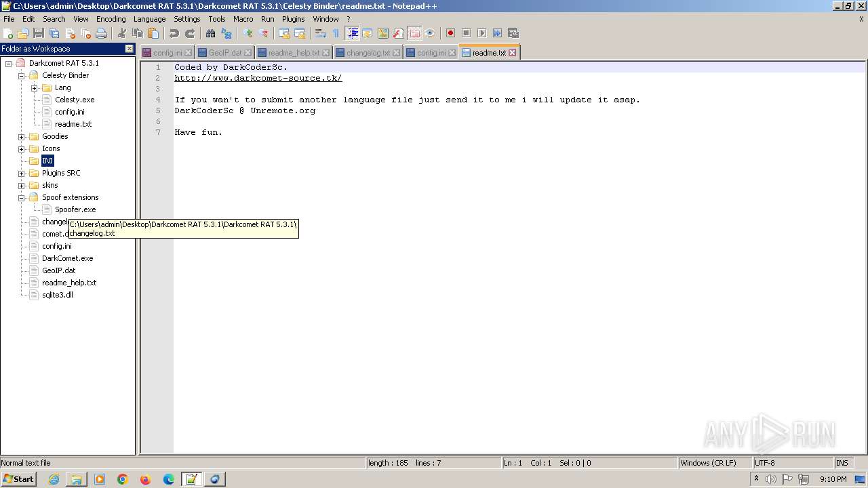The height and width of the screenshot is (488, 868).
Task: Click the Save All toolbar icon
Action: 54,33
